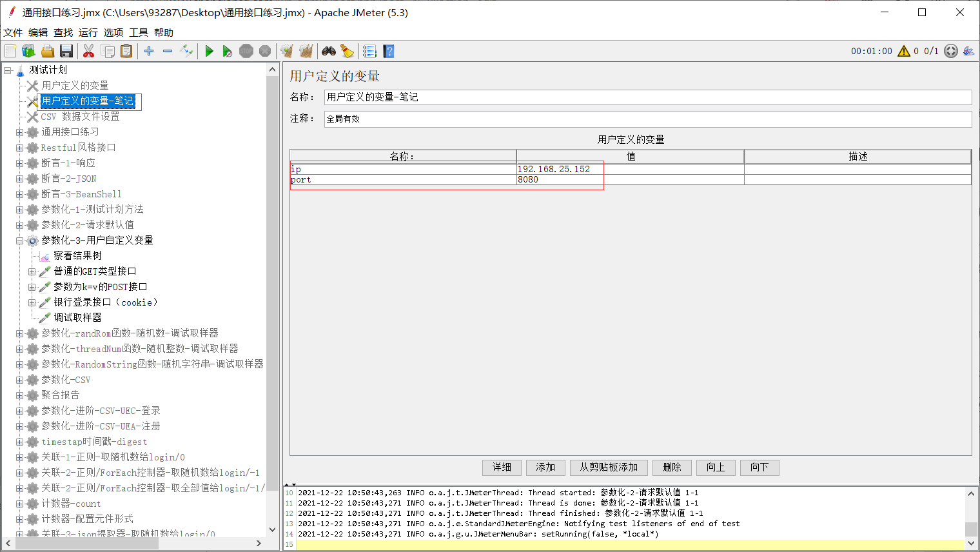This screenshot has height=552, width=980.
Task: Click the Cut scissors icon
Action: point(89,51)
